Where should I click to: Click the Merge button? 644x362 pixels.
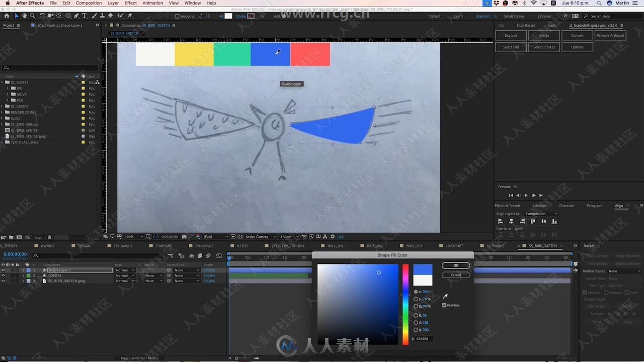click(544, 36)
